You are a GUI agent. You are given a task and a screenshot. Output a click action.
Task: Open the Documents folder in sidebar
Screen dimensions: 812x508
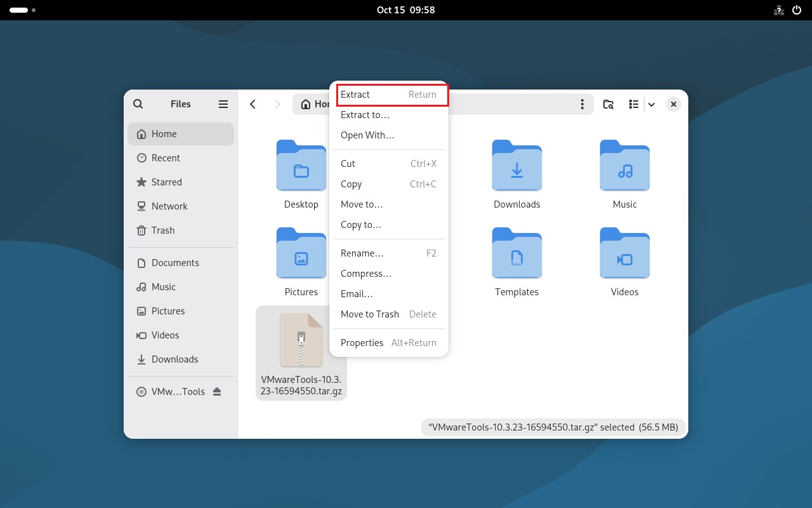[x=175, y=262]
